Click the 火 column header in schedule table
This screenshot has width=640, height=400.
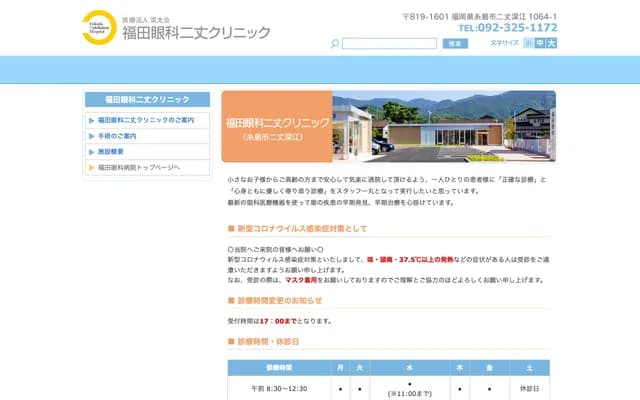360,368
